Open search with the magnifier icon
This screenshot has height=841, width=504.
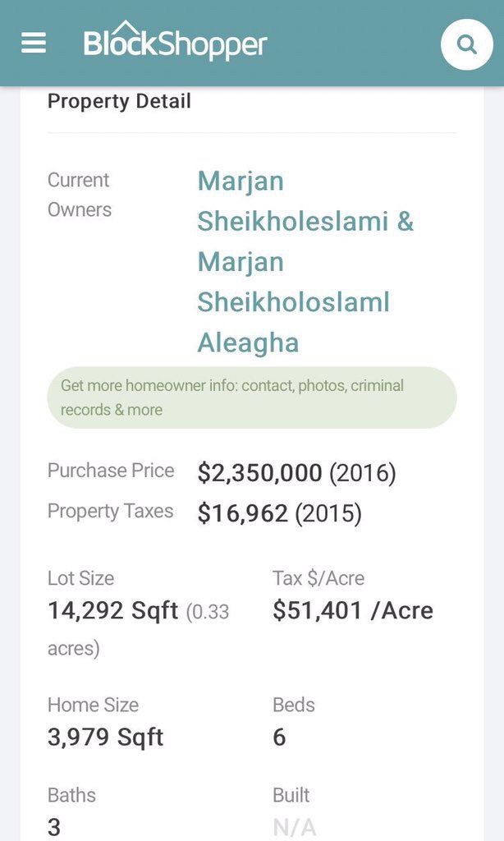pos(467,44)
